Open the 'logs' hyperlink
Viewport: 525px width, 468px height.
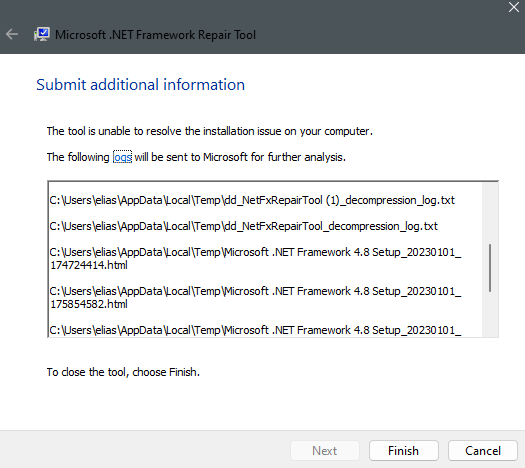[x=123, y=157]
